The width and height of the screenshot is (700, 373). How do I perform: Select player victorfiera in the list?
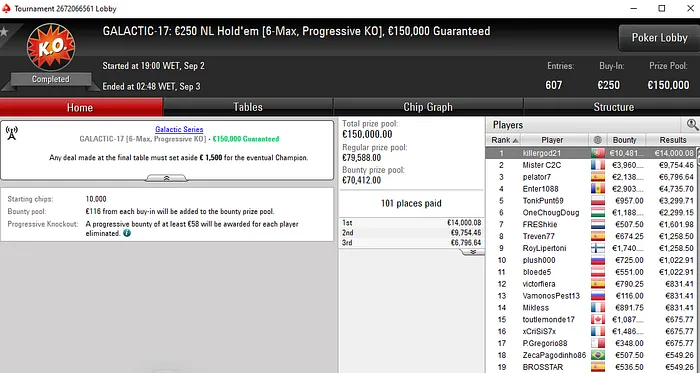click(539, 284)
